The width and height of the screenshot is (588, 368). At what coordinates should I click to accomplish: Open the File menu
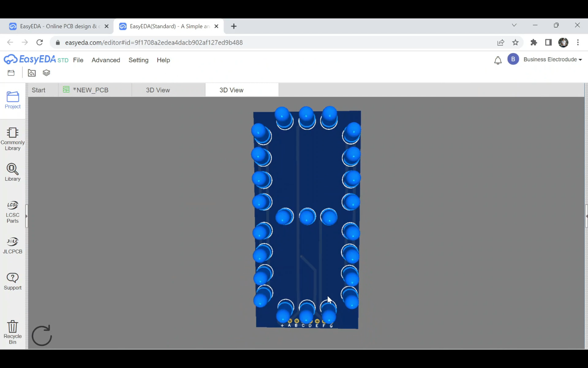pyautogui.click(x=78, y=60)
